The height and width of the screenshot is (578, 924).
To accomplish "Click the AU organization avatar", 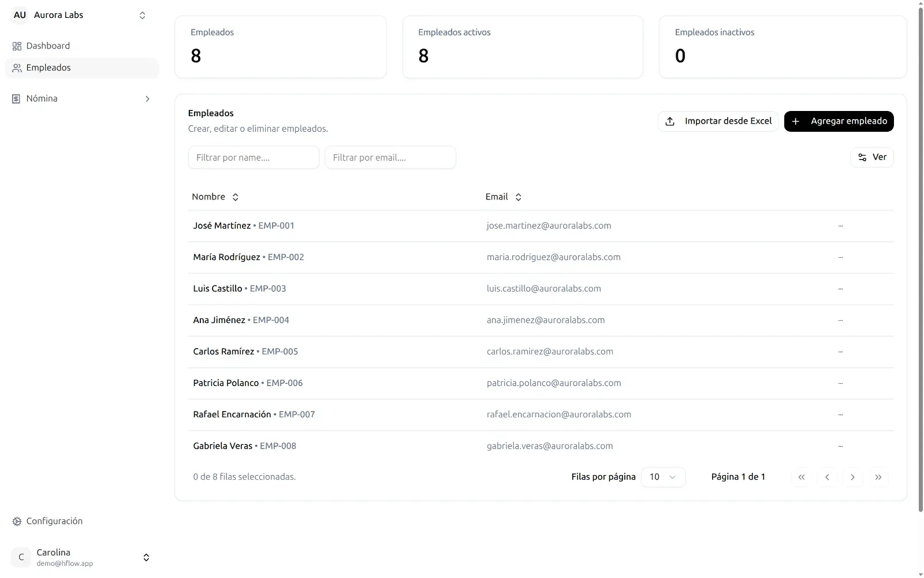I will coord(20,15).
